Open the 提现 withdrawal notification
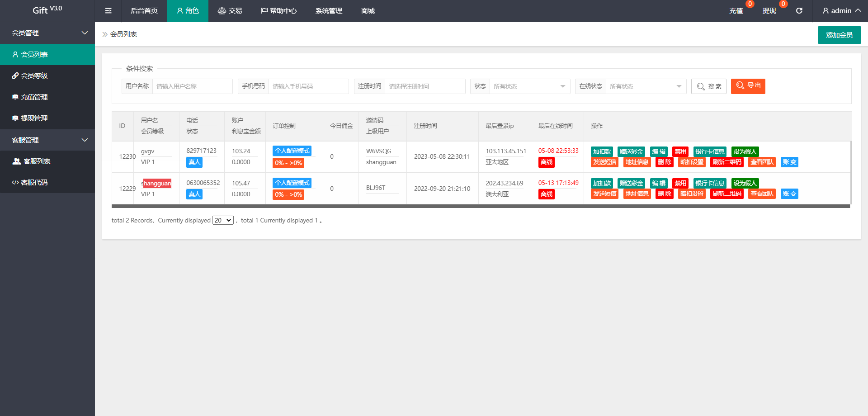This screenshot has width=868, height=416. (769, 11)
